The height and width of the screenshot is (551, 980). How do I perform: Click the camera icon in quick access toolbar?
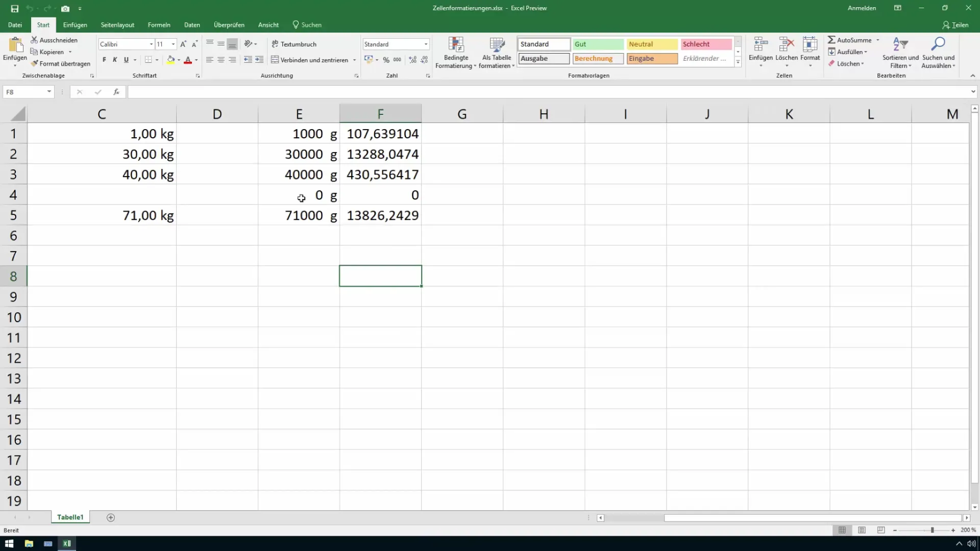point(65,9)
